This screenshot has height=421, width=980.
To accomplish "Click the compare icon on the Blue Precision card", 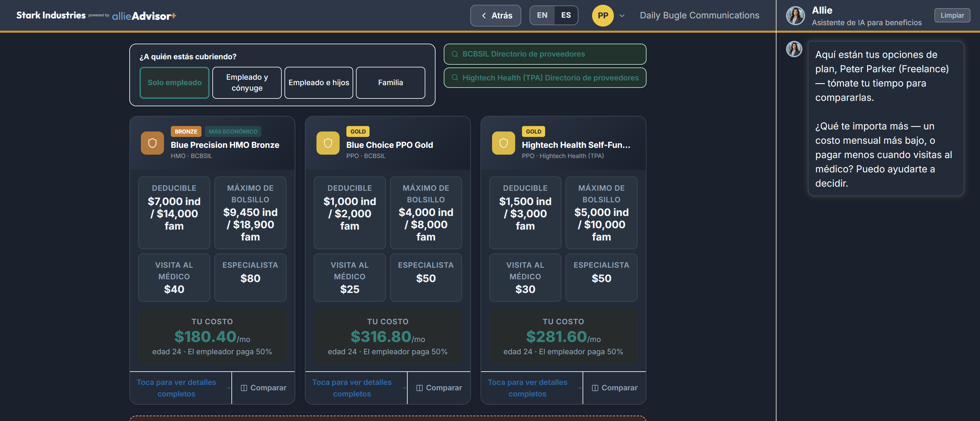I will point(244,388).
